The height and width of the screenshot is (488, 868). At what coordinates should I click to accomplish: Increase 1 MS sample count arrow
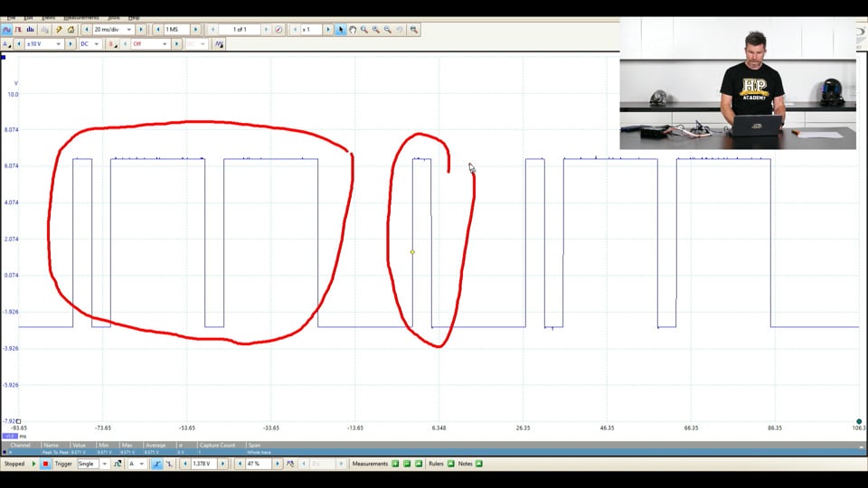click(195, 29)
